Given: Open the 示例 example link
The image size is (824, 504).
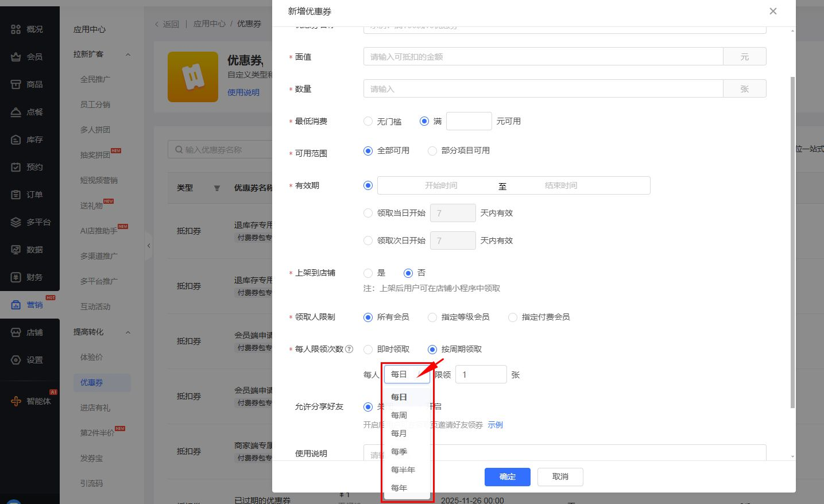Looking at the screenshot, I should point(495,425).
